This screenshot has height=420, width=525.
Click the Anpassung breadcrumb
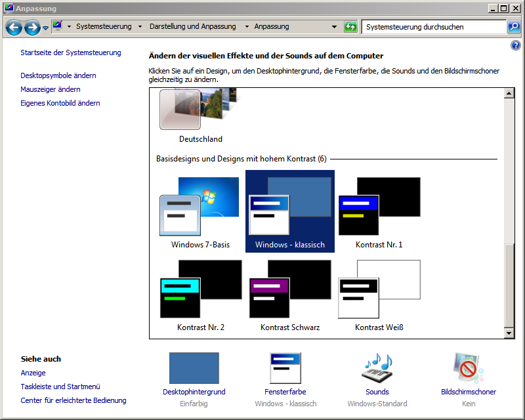pos(272,26)
